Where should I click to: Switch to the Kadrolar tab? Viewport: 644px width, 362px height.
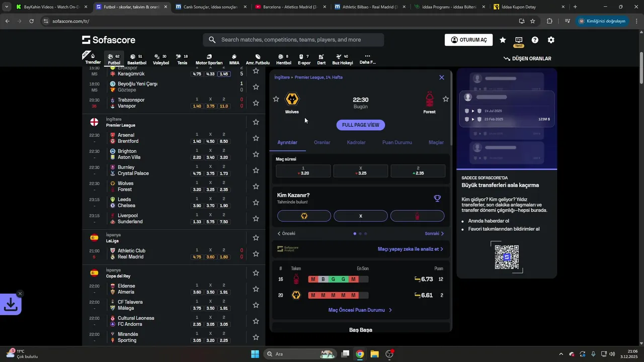pyautogui.click(x=356, y=143)
